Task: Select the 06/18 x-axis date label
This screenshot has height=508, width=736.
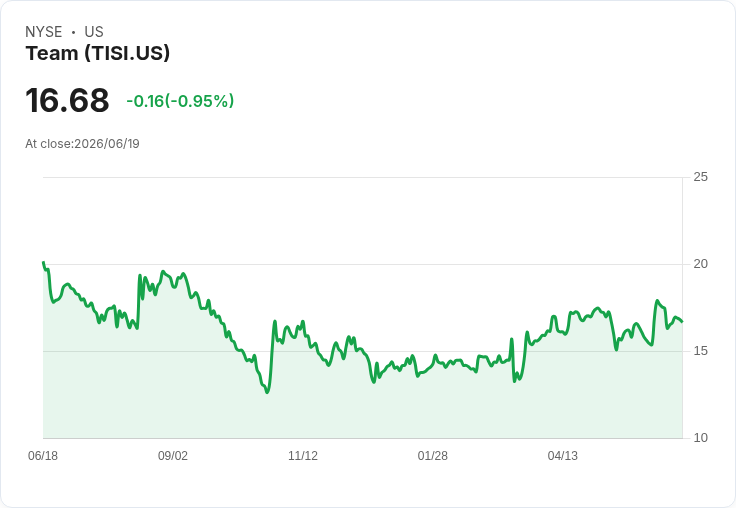Action: click(x=43, y=456)
